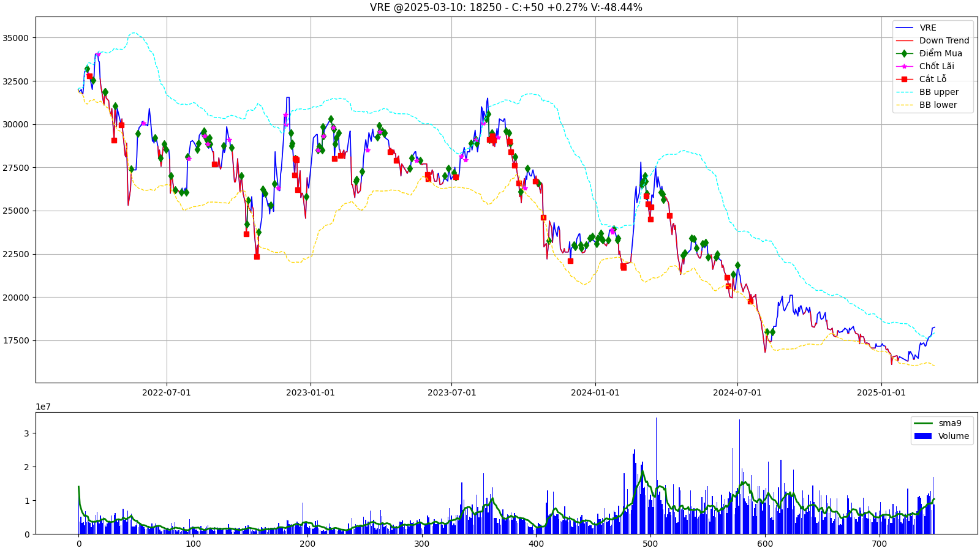Click the y-axis label 20000
Image resolution: width=980 pixels, height=551 pixels.
pos(16,298)
